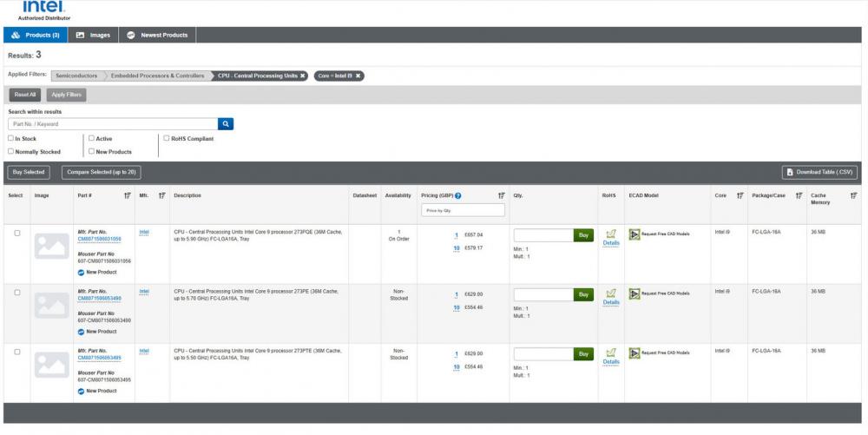Select first product row checkbox
Screen dimensions: 868x435
[x=16, y=233]
